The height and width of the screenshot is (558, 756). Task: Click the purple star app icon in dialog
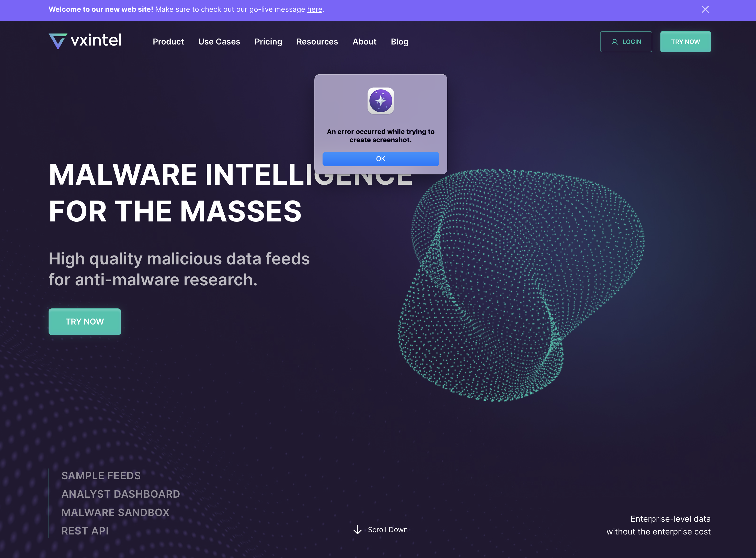pos(380,101)
